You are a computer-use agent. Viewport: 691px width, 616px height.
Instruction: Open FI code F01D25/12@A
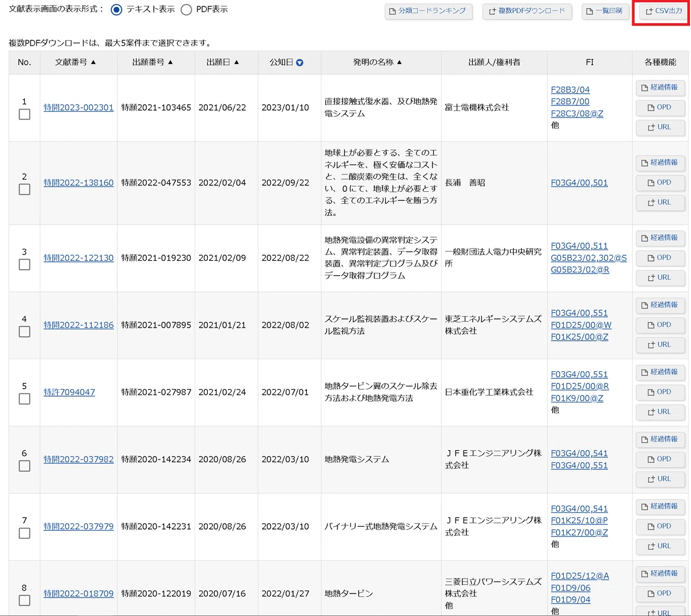pyautogui.click(x=580, y=576)
